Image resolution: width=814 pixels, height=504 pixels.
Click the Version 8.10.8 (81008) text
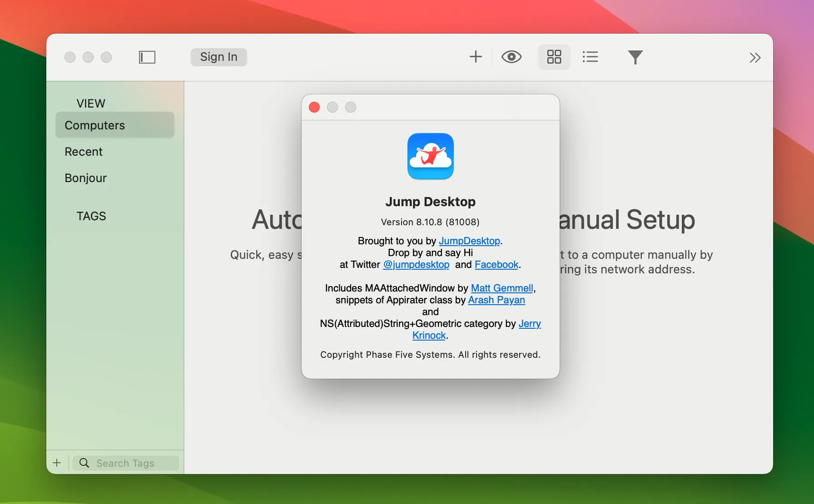point(430,222)
